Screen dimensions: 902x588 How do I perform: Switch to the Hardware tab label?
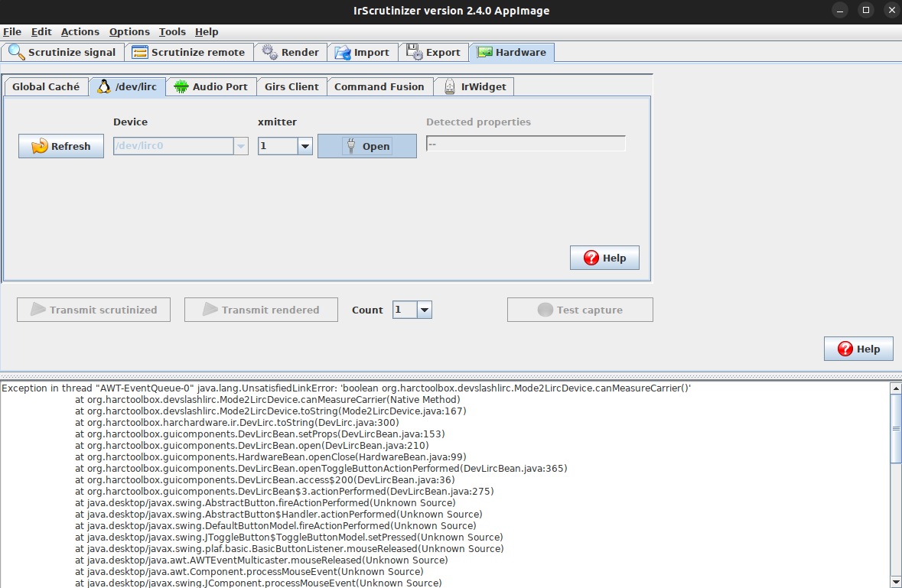520,52
